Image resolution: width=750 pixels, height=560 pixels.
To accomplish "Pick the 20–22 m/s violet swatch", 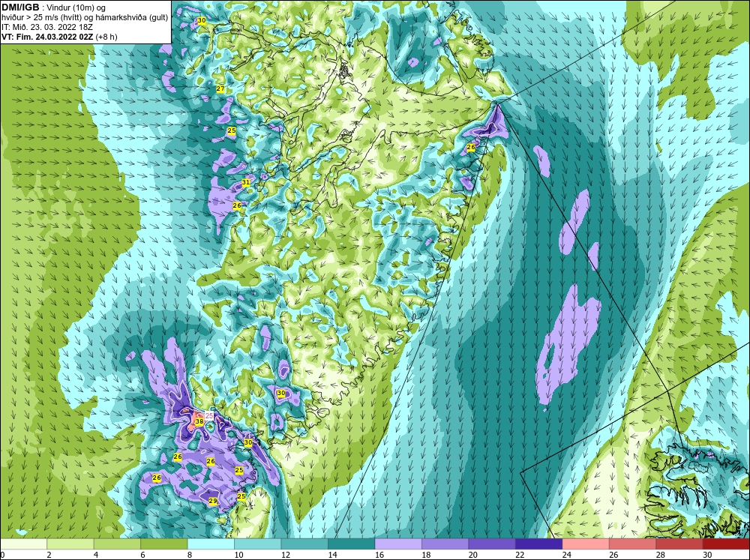I will tap(492, 544).
